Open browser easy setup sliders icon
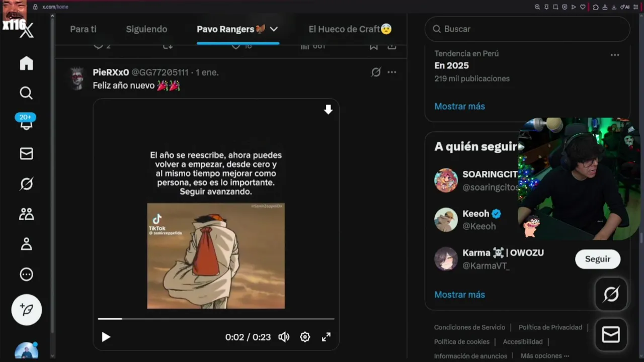 coord(636,7)
